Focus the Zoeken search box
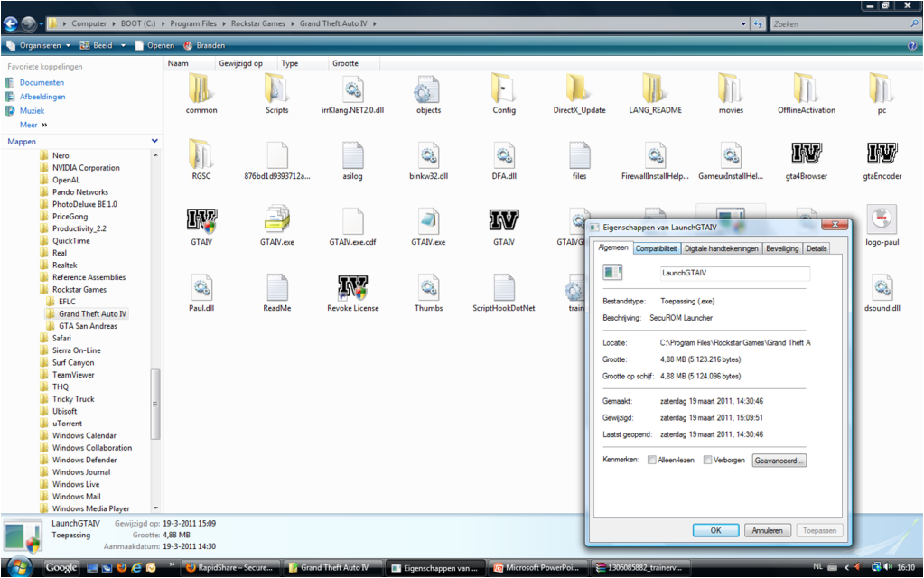Viewport: 924px width, 578px height. [845, 24]
